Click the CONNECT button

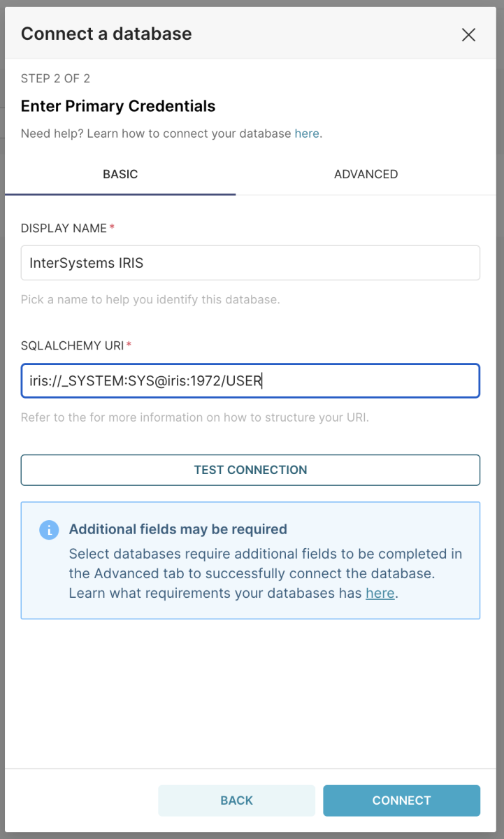tap(401, 801)
